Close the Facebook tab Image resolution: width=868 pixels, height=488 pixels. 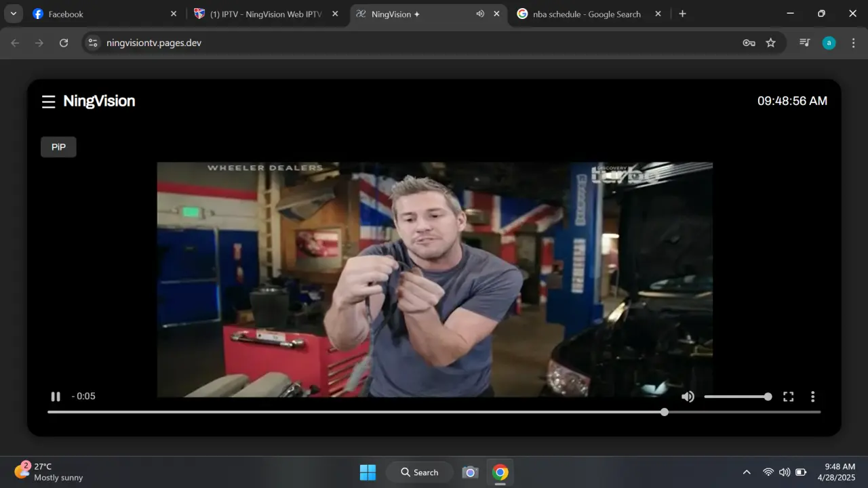click(x=174, y=14)
